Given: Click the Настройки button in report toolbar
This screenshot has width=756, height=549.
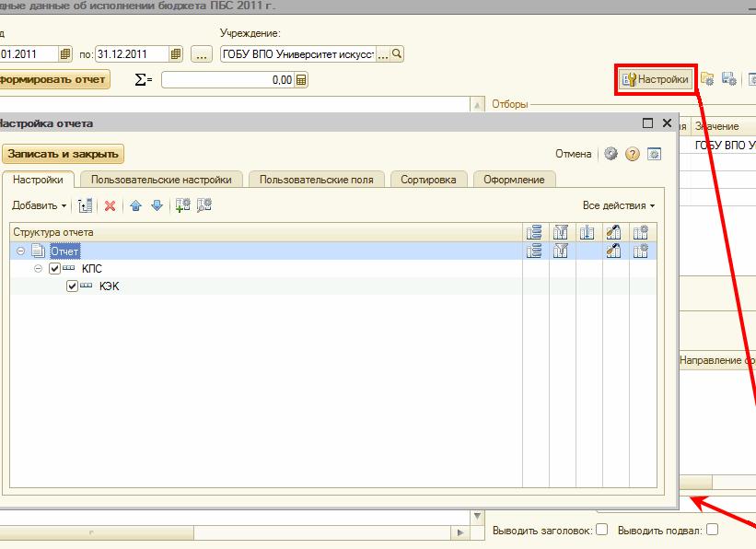Looking at the screenshot, I should click(656, 79).
